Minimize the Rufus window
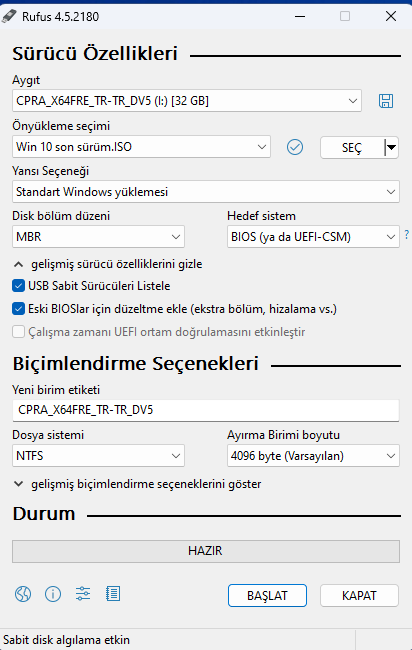Image resolution: width=412 pixels, height=650 pixels. coord(300,17)
